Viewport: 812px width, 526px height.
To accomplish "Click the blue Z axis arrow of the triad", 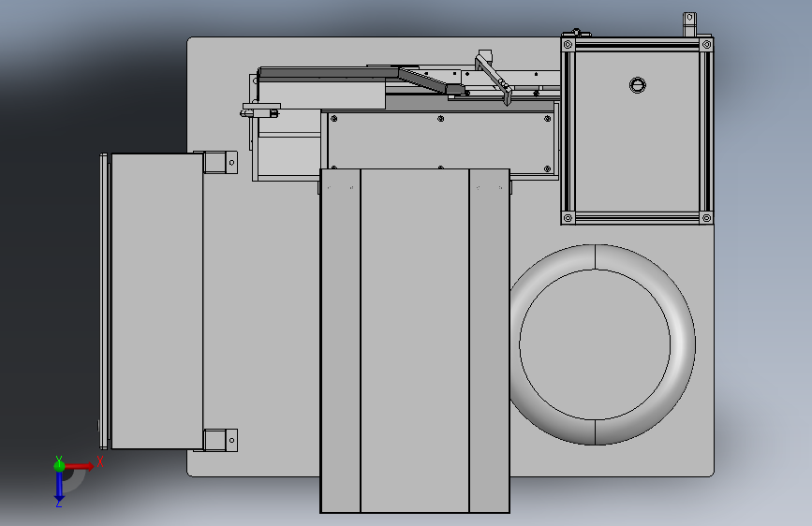I will [59, 487].
